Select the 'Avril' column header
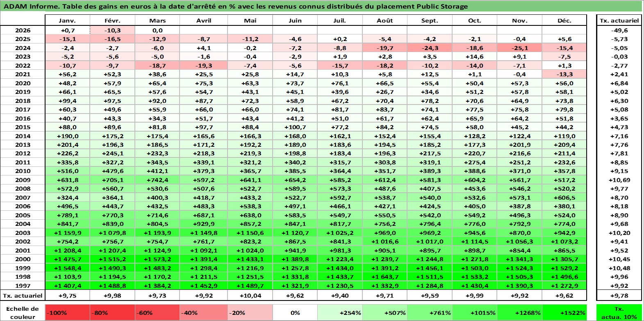The width and height of the screenshot is (644, 321). click(x=204, y=20)
